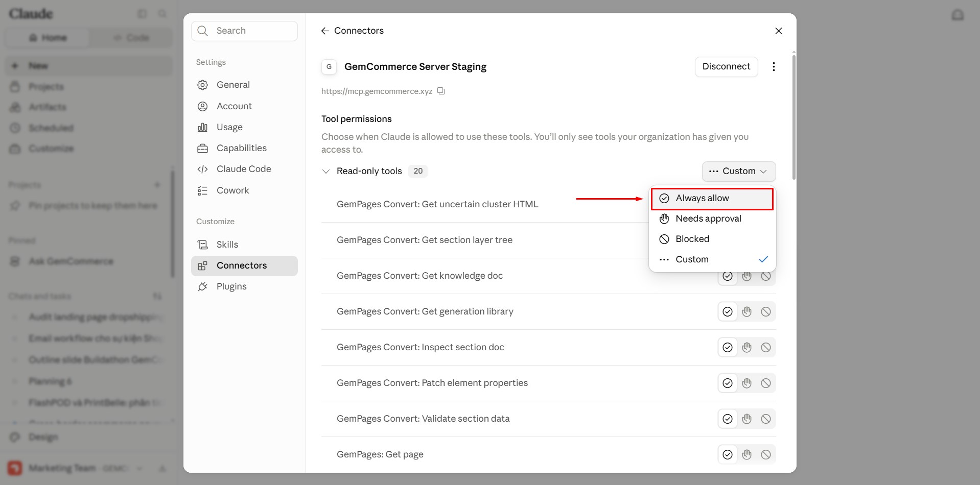
Task: Click the Validate section data tool name
Action: coord(423,419)
